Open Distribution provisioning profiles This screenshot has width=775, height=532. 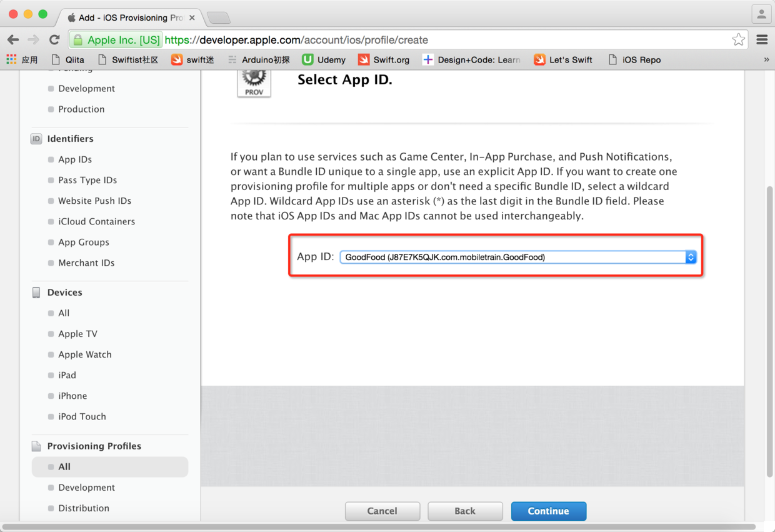click(84, 508)
